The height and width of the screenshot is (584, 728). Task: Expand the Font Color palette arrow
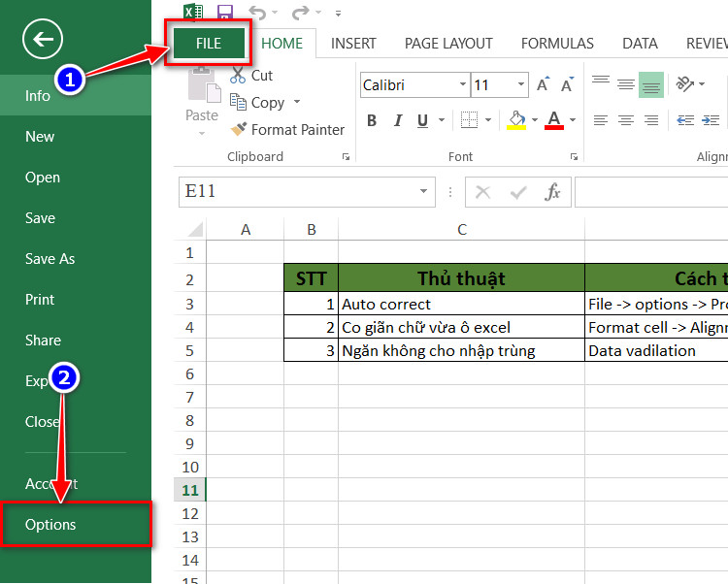573,120
